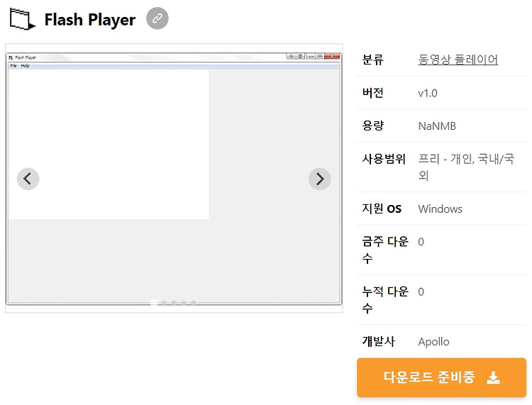This screenshot has height=405, width=532.
Task: Click the 지원 OS label
Action: [382, 209]
